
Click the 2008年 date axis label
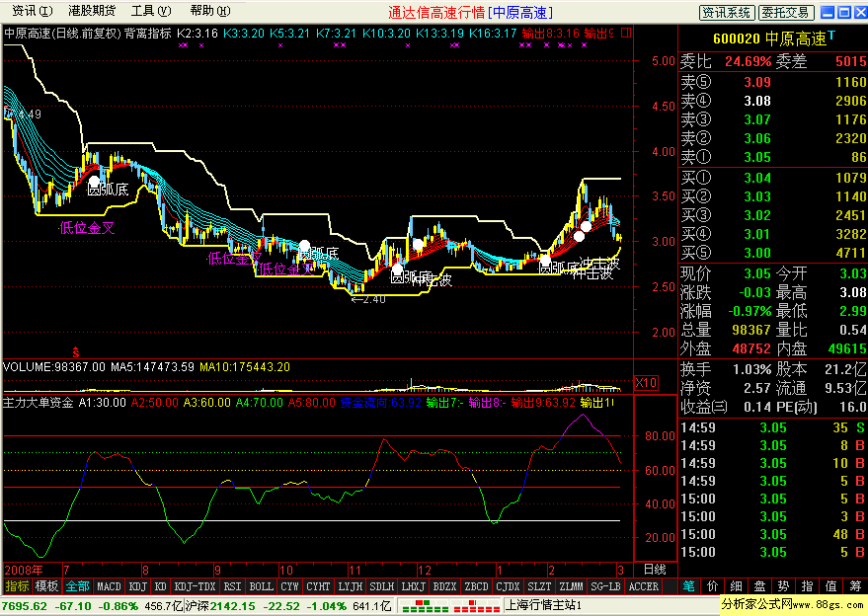click(x=24, y=570)
